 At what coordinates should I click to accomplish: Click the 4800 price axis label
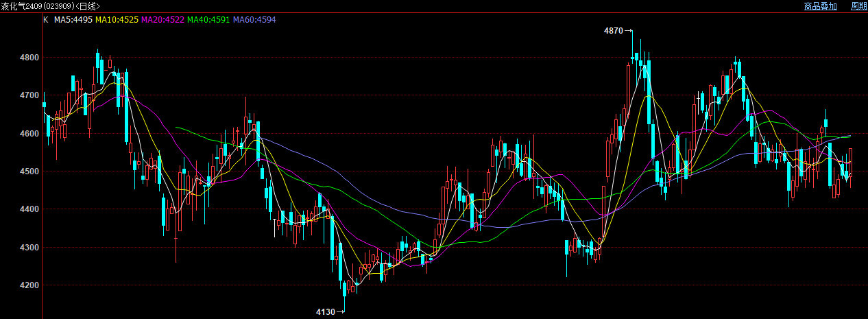pos(29,58)
